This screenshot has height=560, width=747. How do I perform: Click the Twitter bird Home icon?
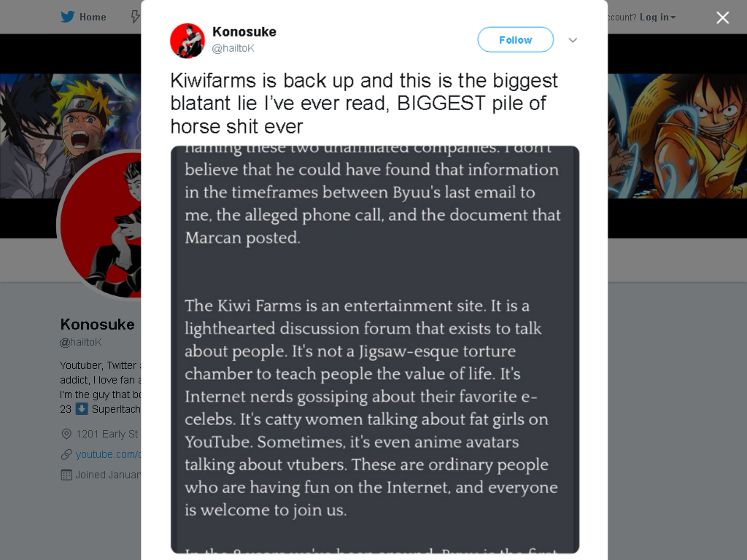click(68, 17)
